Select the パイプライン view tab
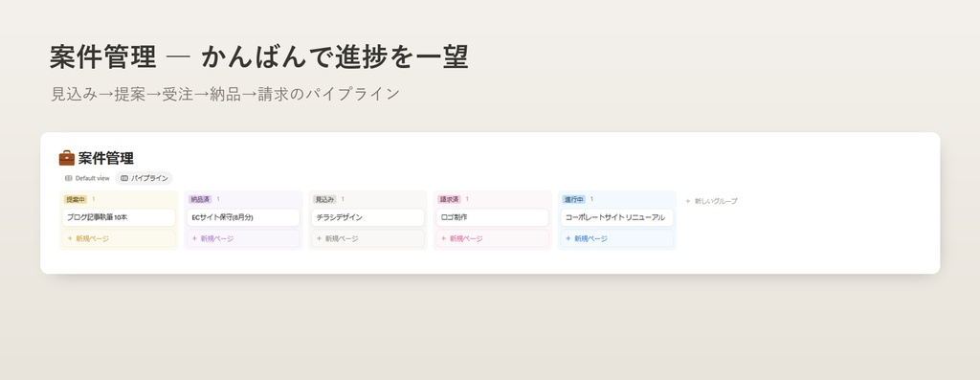980x380 pixels. (x=145, y=178)
